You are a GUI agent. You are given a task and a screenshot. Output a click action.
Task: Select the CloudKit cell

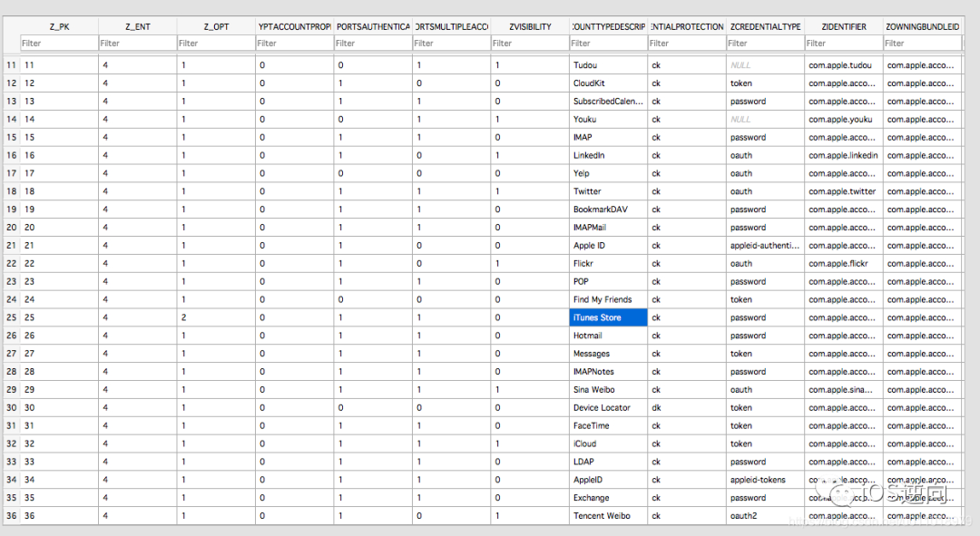(608, 83)
